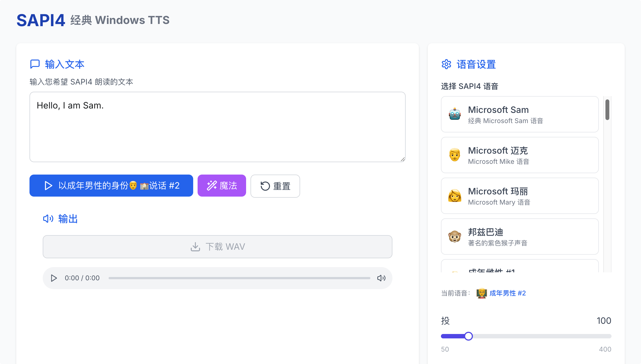
Task: Click the gear icon next to 语音设置
Action: 446,64
